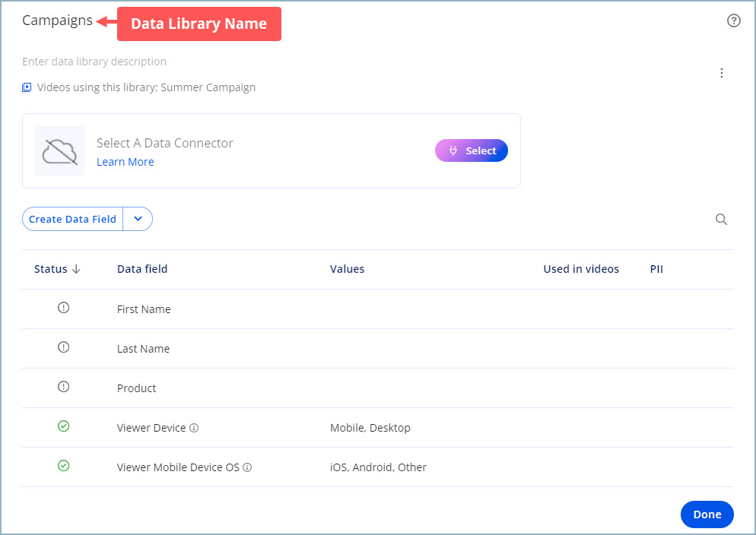Expand the Create Data Field dropdown arrow
This screenshot has width=756, height=535.
[x=138, y=219]
